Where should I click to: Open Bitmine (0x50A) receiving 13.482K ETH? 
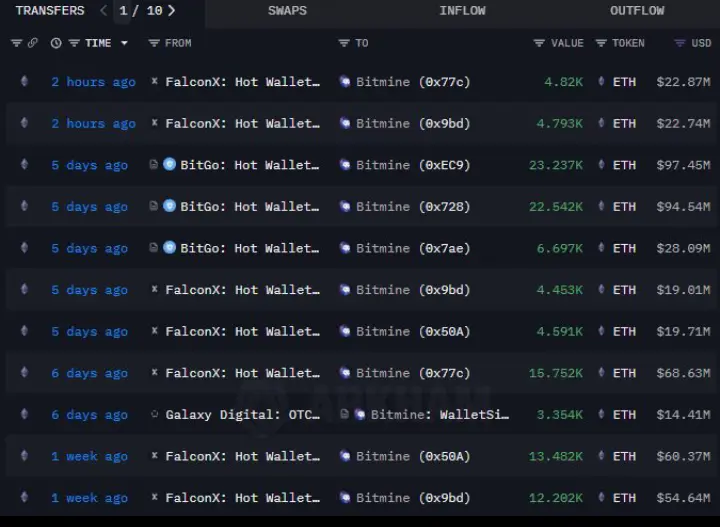[413, 457]
